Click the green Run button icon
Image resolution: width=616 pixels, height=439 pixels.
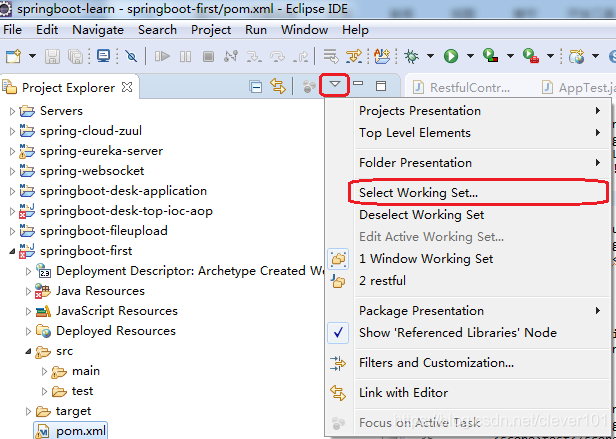point(451,56)
